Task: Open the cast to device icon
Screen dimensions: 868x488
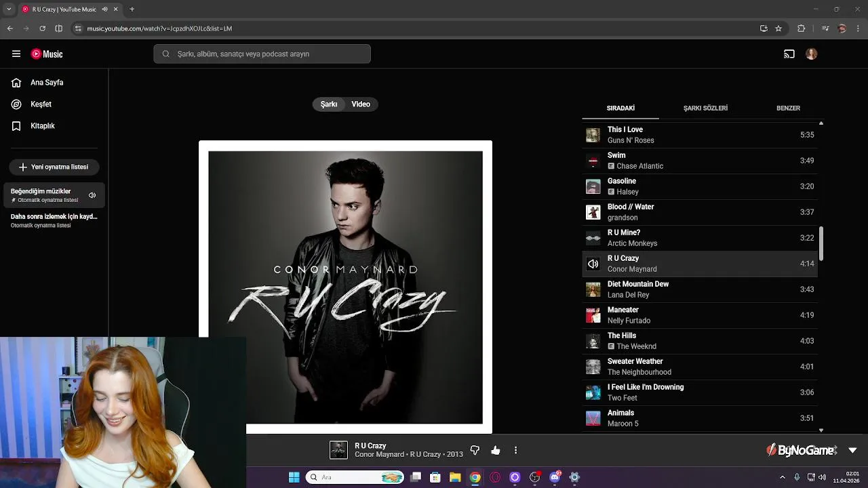Action: pyautogui.click(x=789, y=54)
